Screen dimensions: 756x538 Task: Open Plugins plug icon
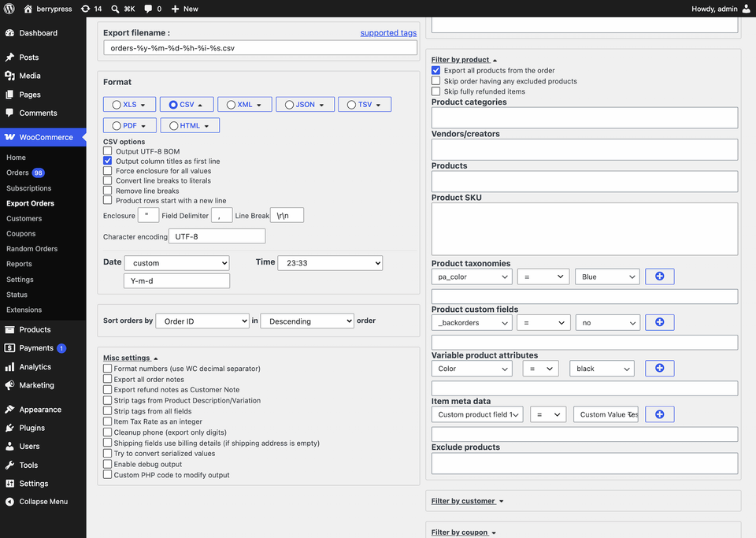(x=9, y=428)
